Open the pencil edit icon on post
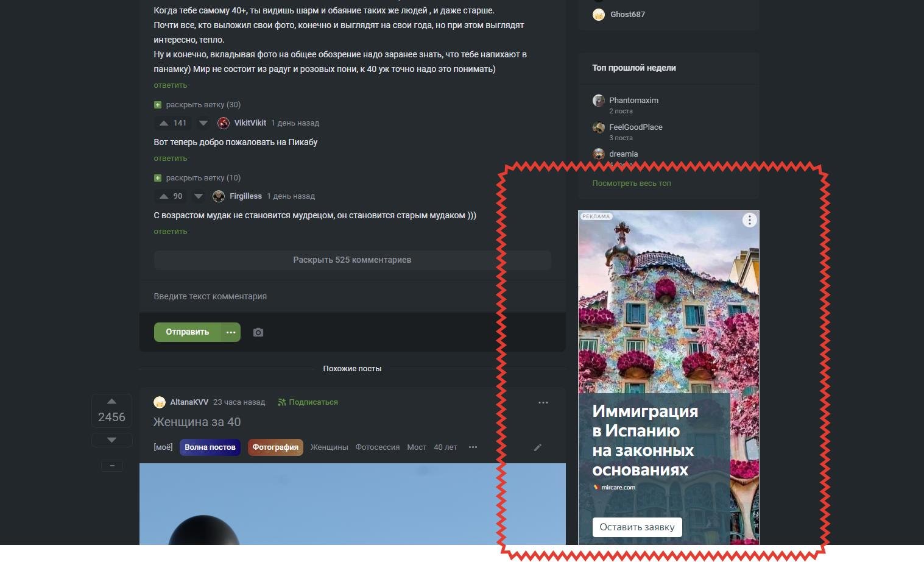The height and width of the screenshot is (562, 924). tap(538, 447)
